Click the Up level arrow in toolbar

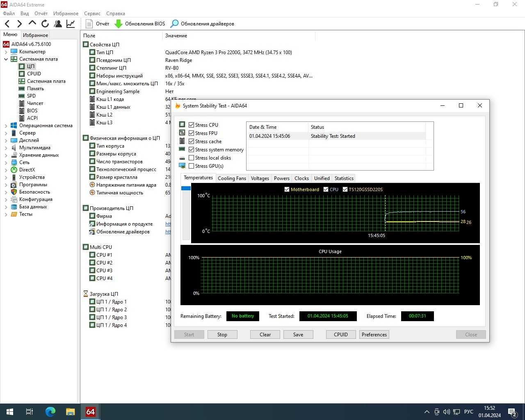(x=32, y=23)
